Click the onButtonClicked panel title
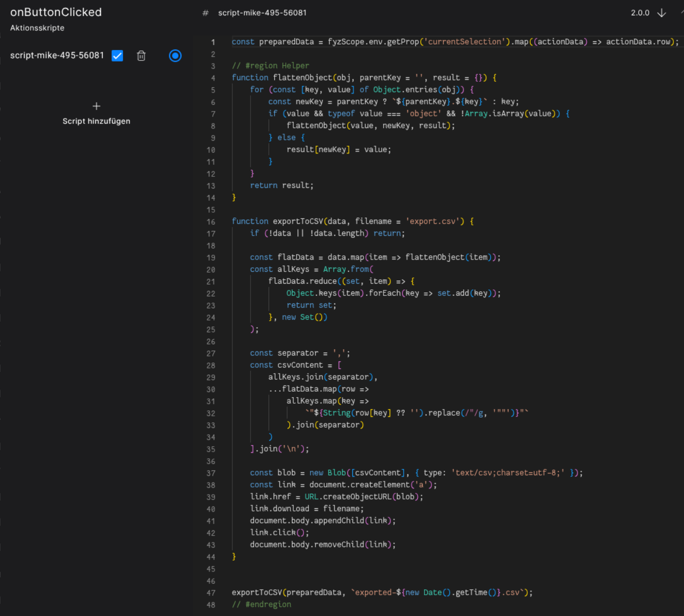 click(x=55, y=12)
